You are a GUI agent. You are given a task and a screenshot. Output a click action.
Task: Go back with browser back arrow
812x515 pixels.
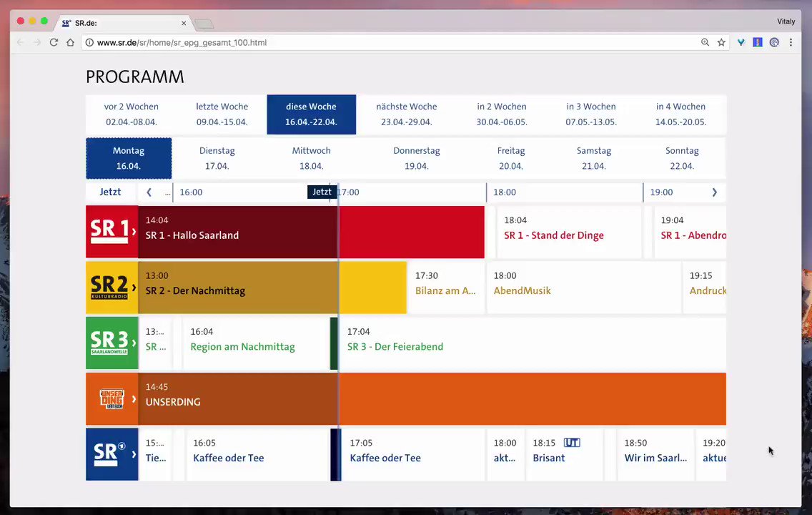21,42
